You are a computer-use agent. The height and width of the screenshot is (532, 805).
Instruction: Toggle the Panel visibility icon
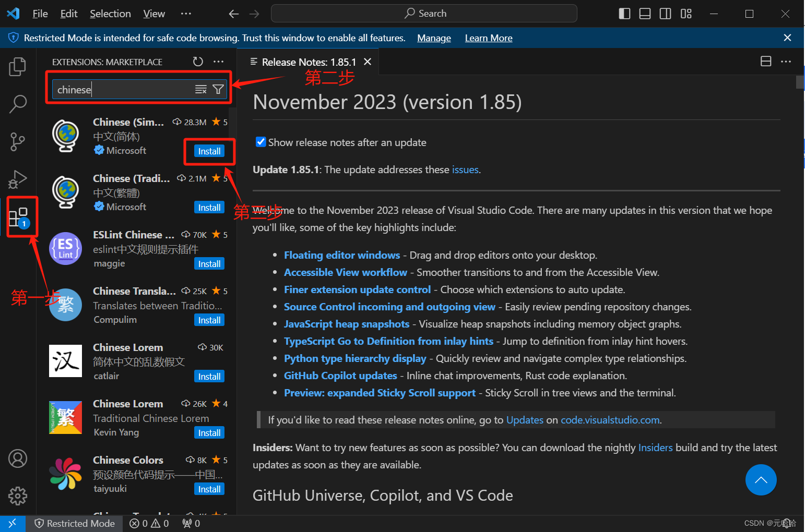pyautogui.click(x=644, y=14)
